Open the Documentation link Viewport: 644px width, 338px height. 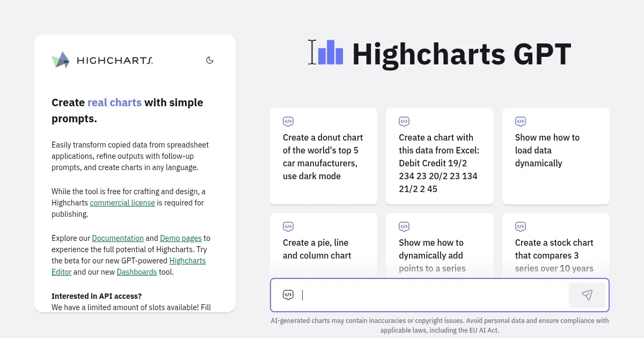point(118,238)
